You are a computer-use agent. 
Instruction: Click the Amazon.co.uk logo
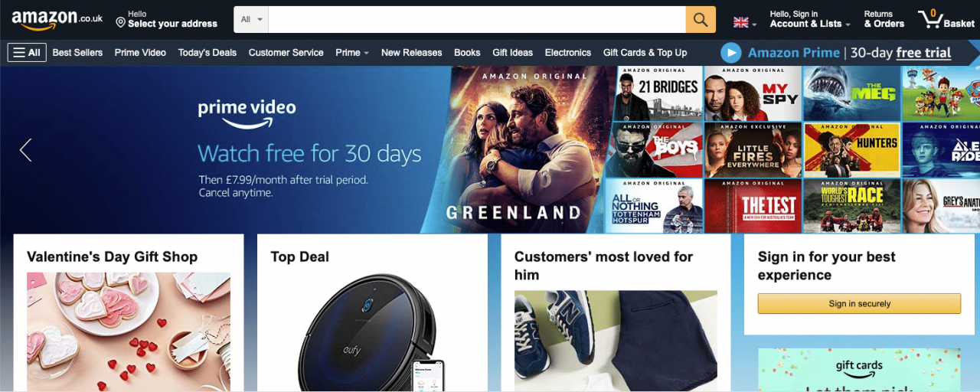coord(57,20)
